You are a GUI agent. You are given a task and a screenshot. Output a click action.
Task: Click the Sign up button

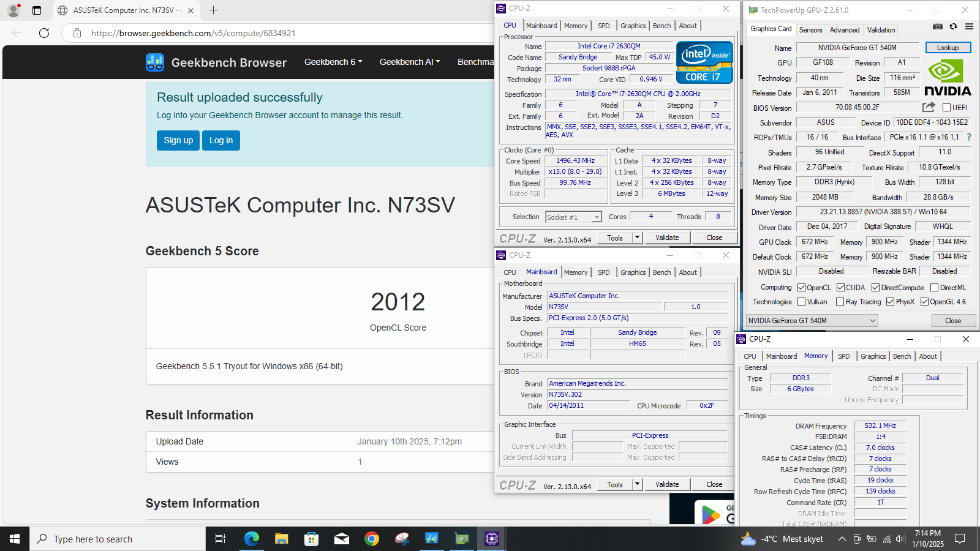click(x=178, y=140)
